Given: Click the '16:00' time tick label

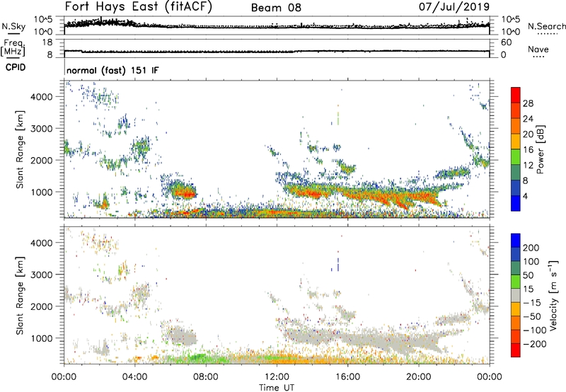Looking at the screenshot, I should pyautogui.click(x=347, y=377).
